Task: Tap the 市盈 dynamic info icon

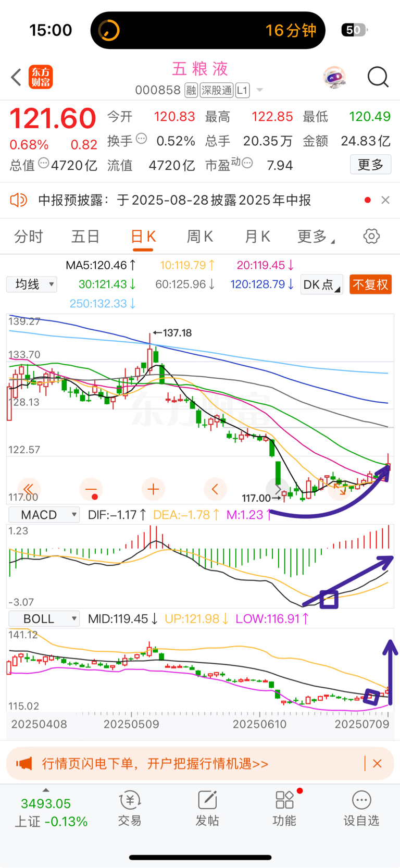Action: tap(247, 163)
